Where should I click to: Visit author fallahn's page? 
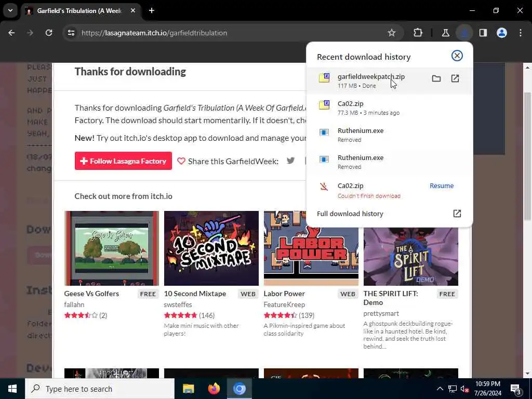click(x=74, y=304)
